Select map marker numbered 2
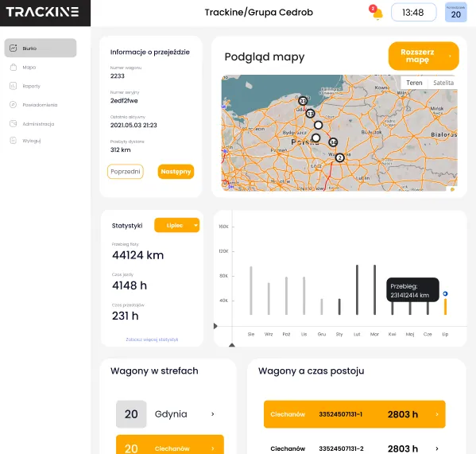Screen dimensions: 476x454 [x=339, y=157]
